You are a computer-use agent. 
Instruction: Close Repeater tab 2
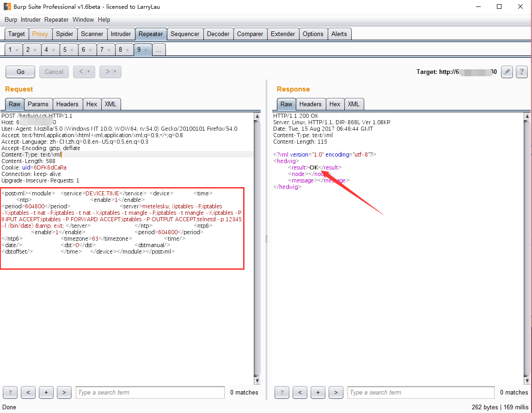[35, 50]
